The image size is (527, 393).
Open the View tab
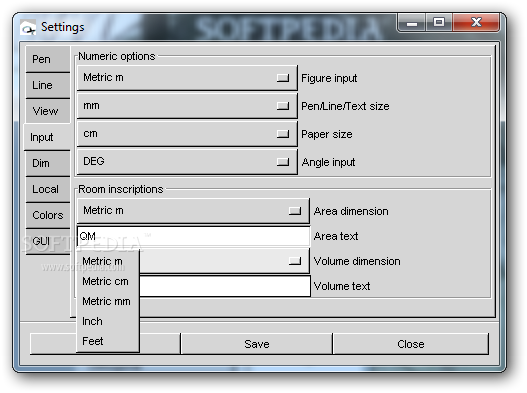[48, 111]
